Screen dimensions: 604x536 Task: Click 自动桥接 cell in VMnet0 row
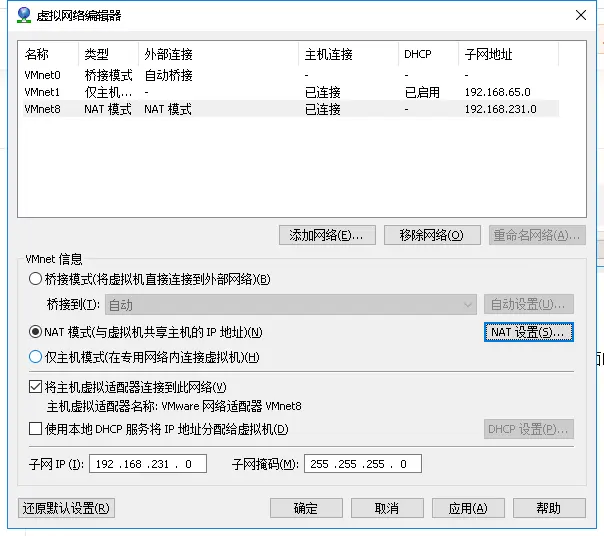click(x=168, y=75)
